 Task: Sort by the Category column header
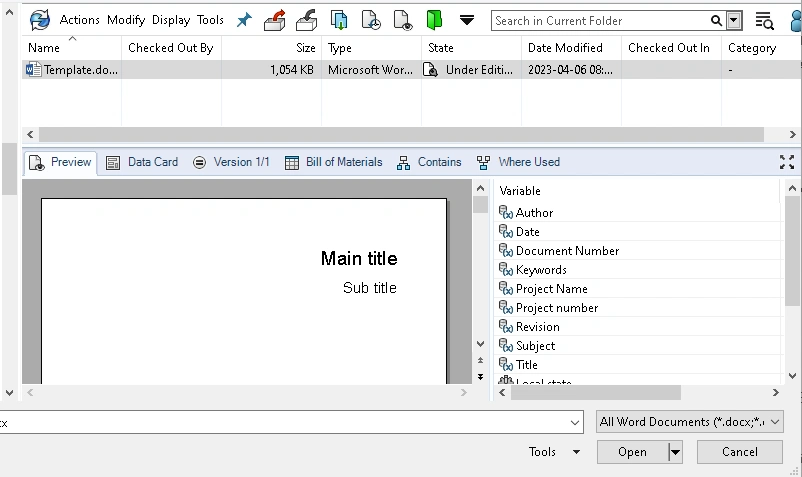click(x=762, y=48)
